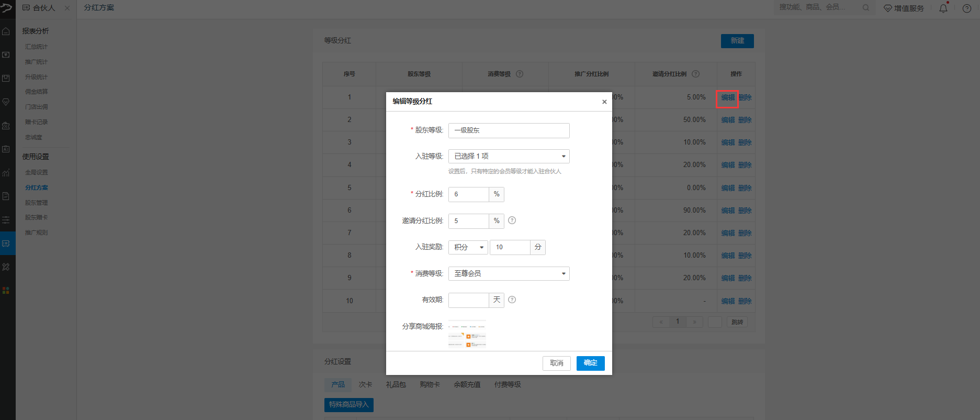
Task: Open the 入驻奖励 type dropdown showing 积分
Action: coord(468,247)
